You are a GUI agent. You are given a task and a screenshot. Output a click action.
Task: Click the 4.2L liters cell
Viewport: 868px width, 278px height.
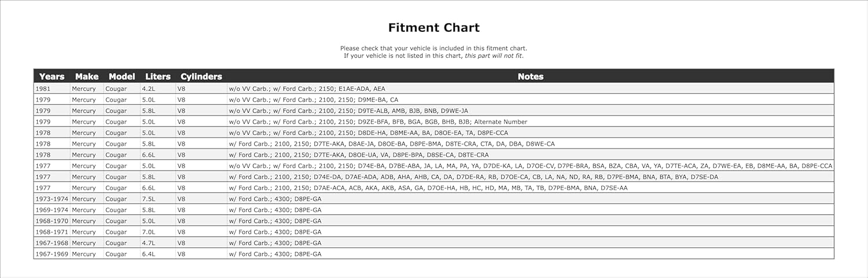pyautogui.click(x=149, y=89)
